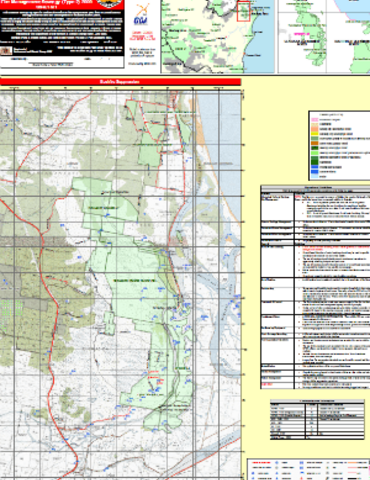This screenshot has width=370, height=480.
Task: Select the pink swatch in the vegetation legend
Action: [x=315, y=120]
